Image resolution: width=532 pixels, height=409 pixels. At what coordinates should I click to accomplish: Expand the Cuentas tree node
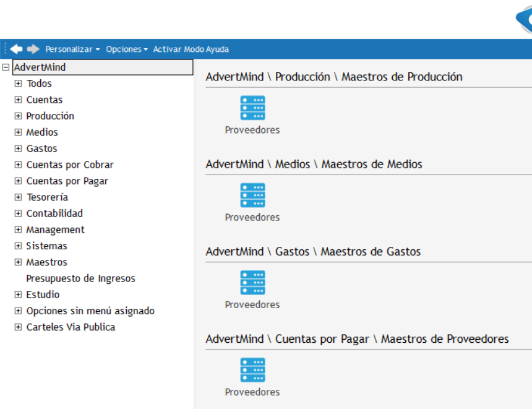click(18, 100)
